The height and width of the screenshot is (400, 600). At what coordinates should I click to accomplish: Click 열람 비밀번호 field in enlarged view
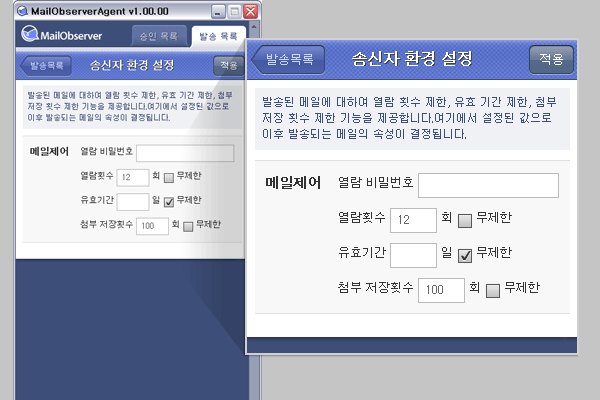click(x=488, y=186)
